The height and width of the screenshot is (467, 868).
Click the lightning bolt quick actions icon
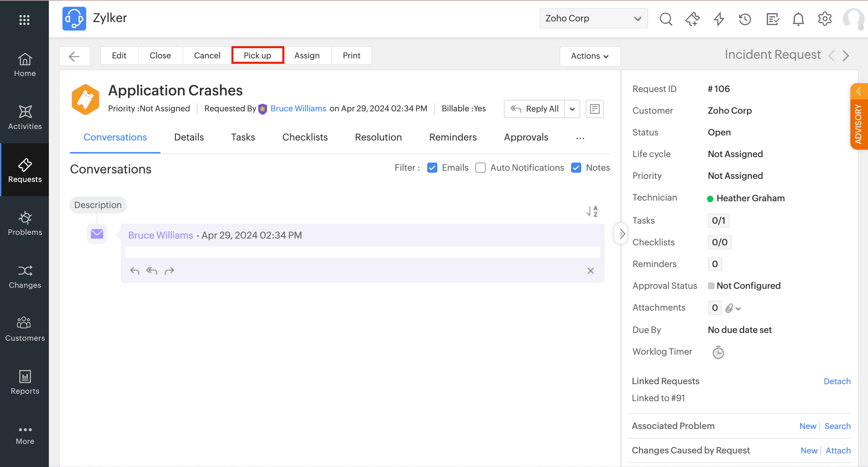point(719,19)
